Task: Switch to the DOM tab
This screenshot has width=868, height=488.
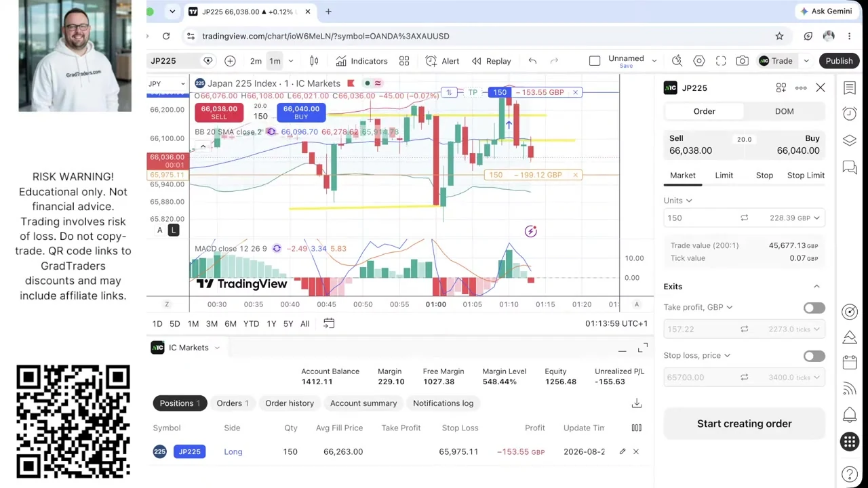Action: tap(784, 111)
